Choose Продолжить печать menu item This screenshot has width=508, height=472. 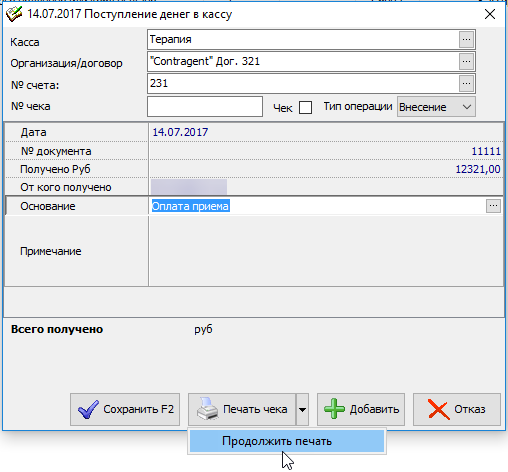(287, 441)
